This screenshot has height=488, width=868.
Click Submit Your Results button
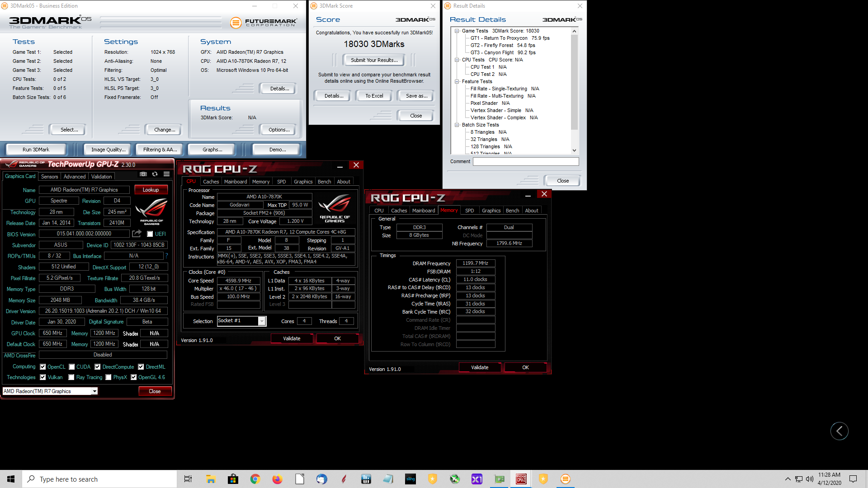point(374,60)
